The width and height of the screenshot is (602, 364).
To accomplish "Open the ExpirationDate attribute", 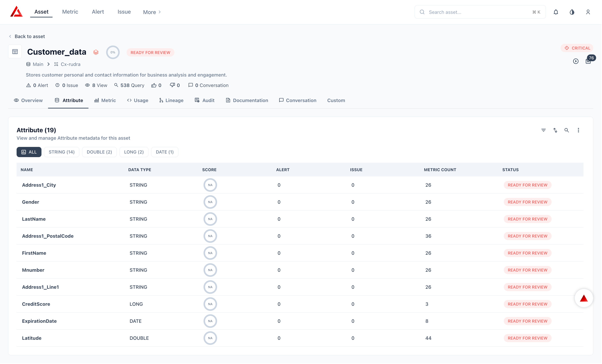I will [x=39, y=321].
